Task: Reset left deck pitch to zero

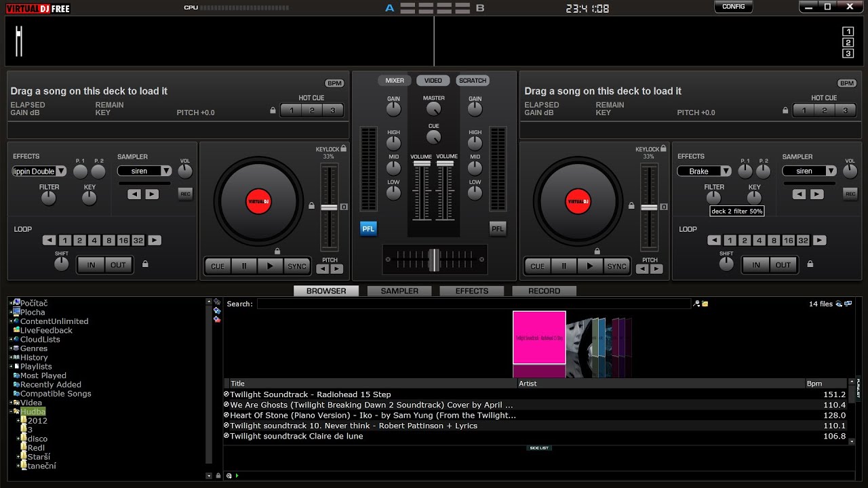Action: pyautogui.click(x=344, y=207)
